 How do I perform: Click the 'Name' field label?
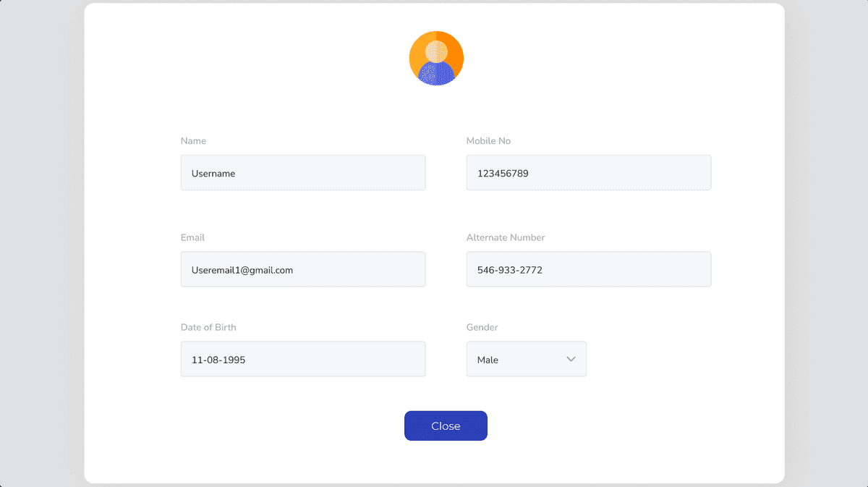pos(193,141)
